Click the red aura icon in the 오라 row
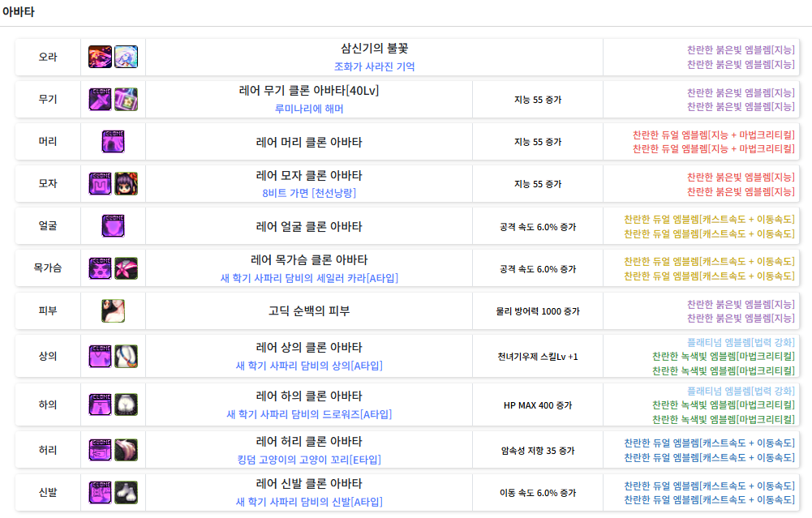 (x=100, y=57)
